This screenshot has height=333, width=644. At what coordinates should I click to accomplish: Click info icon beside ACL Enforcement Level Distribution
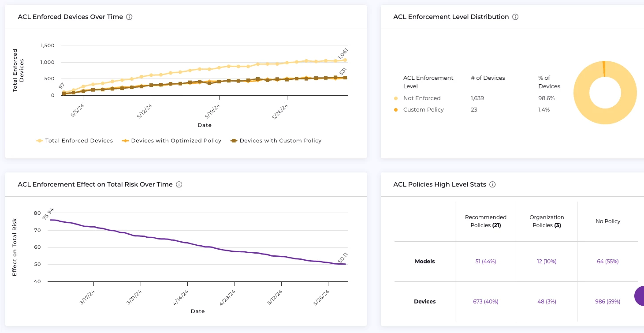click(515, 17)
